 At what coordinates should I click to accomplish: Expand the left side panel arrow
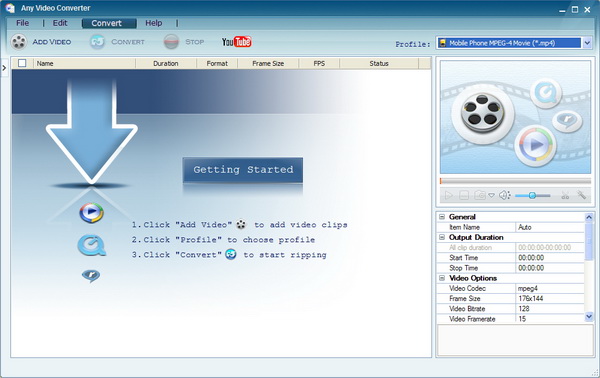click(4, 68)
